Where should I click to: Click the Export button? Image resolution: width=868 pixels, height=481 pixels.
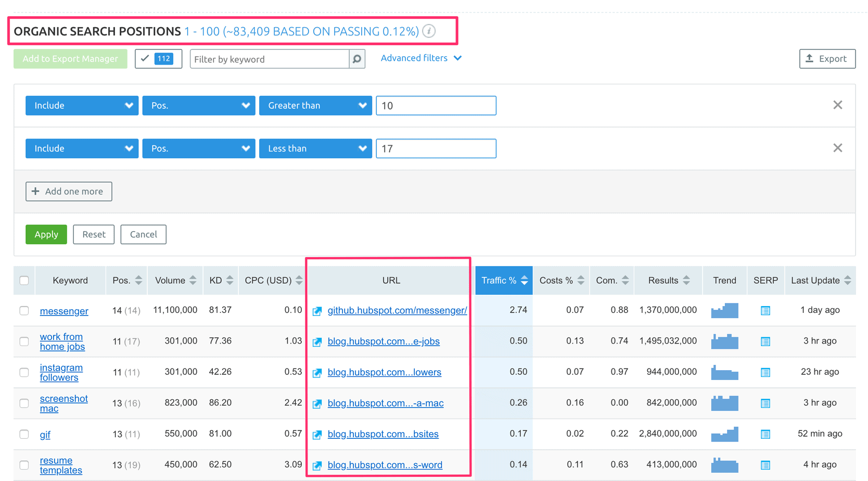[x=827, y=59]
